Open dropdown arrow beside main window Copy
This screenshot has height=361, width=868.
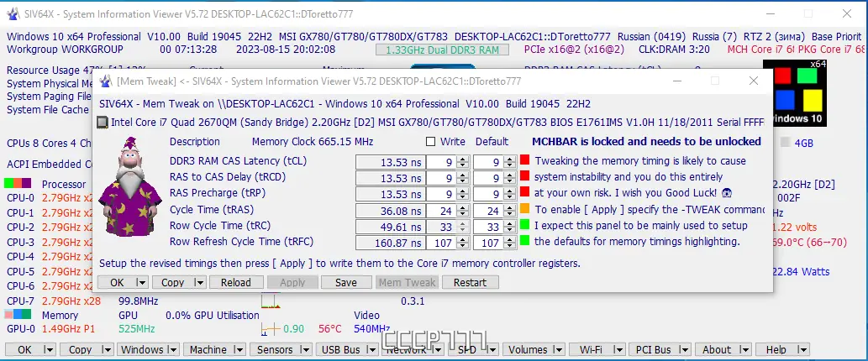pyautogui.click(x=107, y=349)
